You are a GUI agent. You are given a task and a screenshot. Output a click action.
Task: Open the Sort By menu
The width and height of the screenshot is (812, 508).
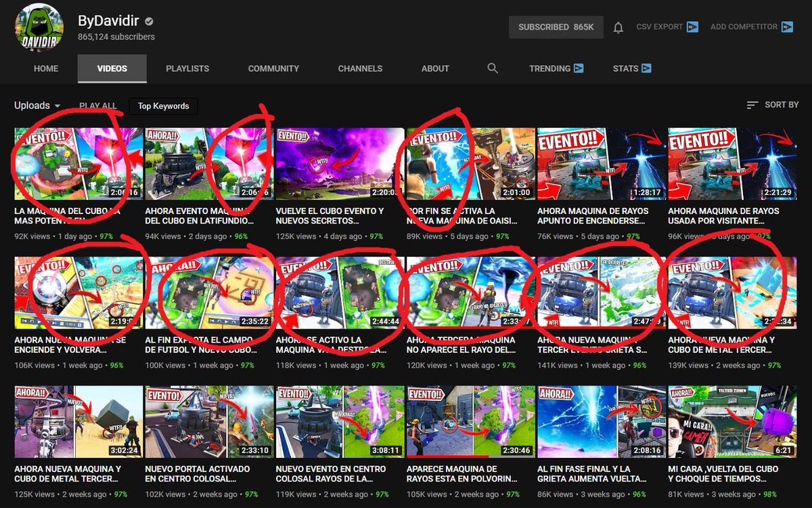[x=772, y=105]
